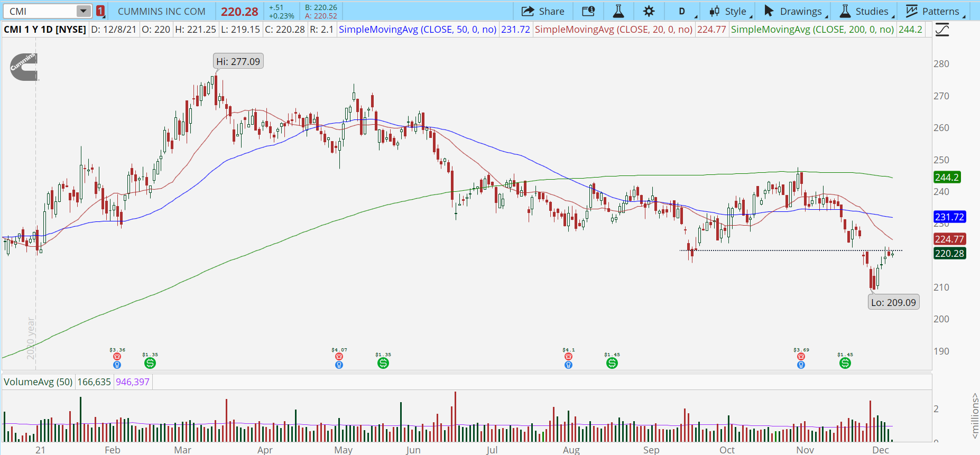The width and height of the screenshot is (980, 455).
Task: Click the curve icon below Patterns
Action: (942, 30)
